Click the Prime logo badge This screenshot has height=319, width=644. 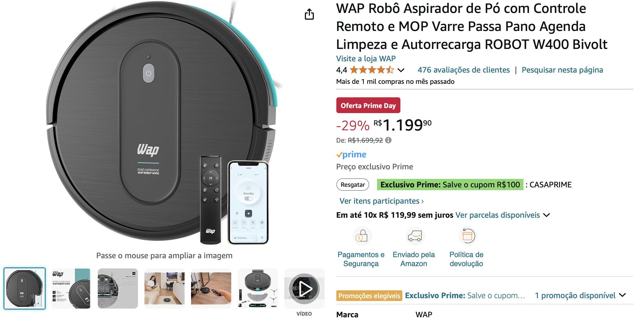[x=351, y=154]
